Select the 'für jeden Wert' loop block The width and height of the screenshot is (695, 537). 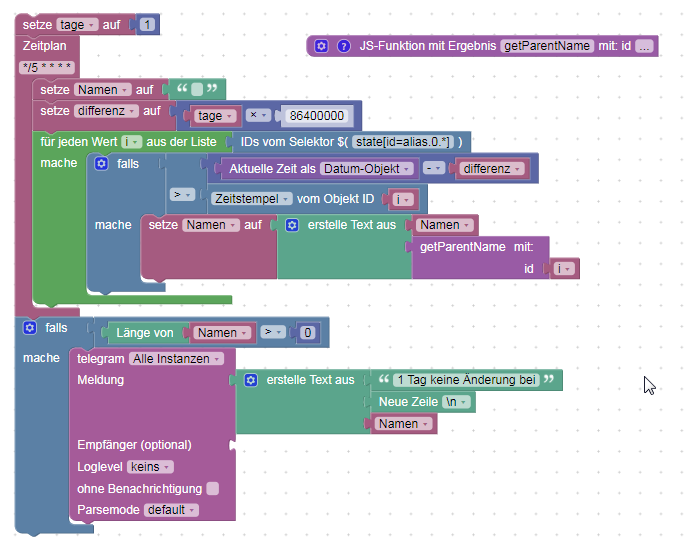78,142
